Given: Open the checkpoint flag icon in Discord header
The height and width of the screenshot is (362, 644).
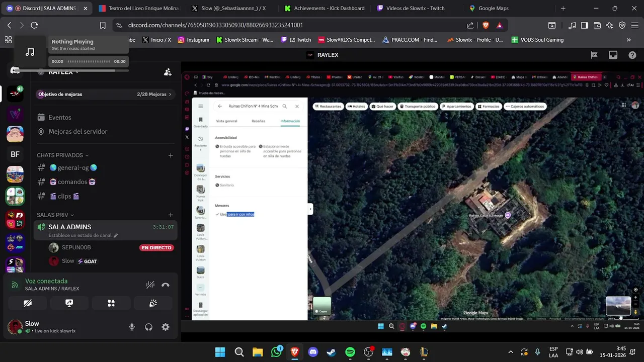Looking at the screenshot, I should 594,55.
